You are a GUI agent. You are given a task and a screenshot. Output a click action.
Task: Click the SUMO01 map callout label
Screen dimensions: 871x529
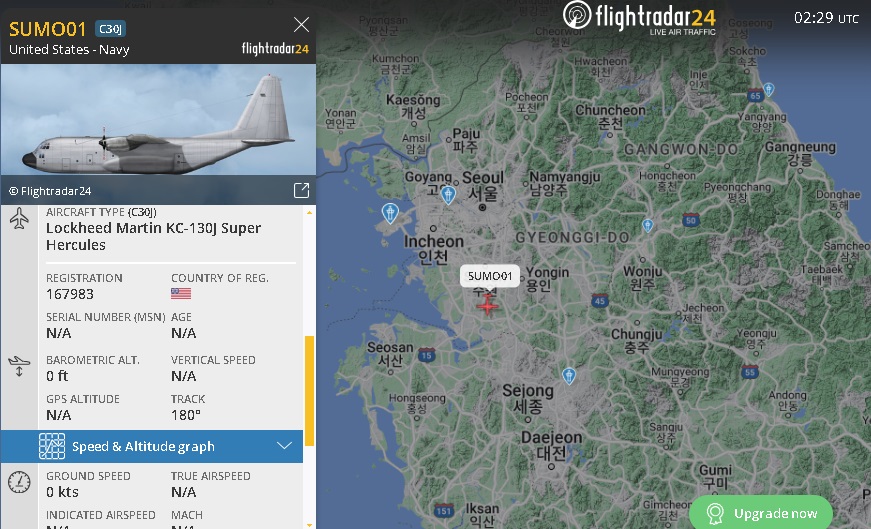click(490, 276)
